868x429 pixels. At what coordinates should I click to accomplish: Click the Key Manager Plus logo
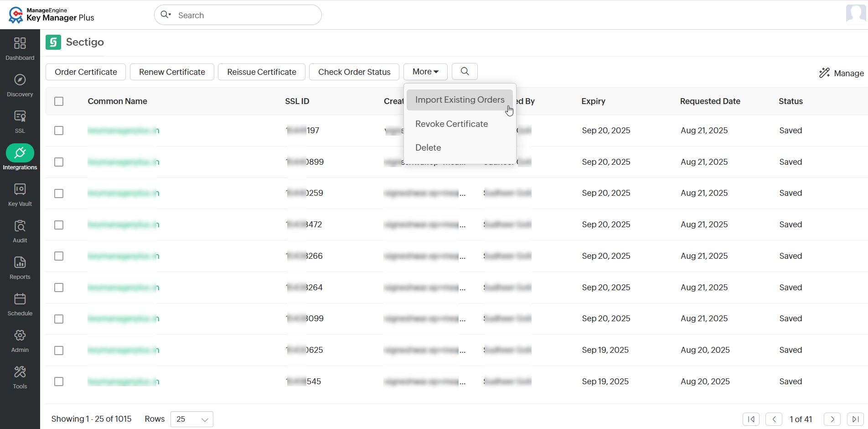(51, 15)
